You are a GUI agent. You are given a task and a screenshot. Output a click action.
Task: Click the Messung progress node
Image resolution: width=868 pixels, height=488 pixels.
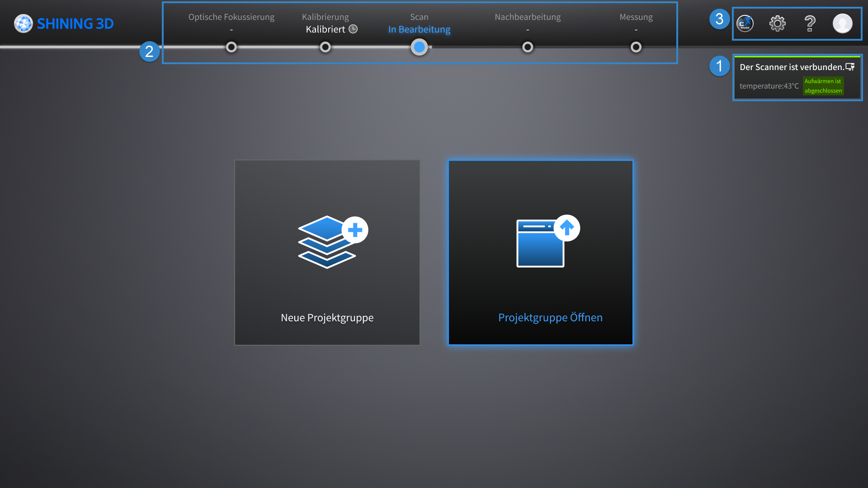click(636, 47)
